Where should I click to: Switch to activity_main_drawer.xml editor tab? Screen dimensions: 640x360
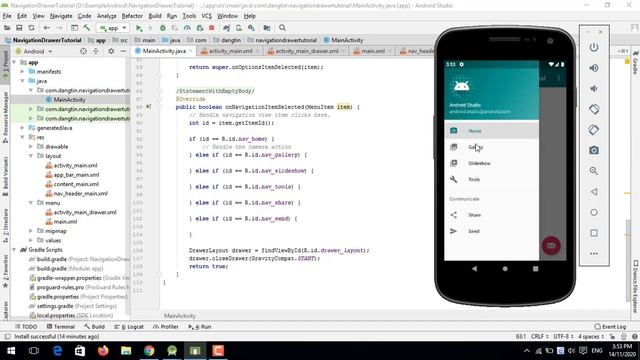click(x=307, y=51)
